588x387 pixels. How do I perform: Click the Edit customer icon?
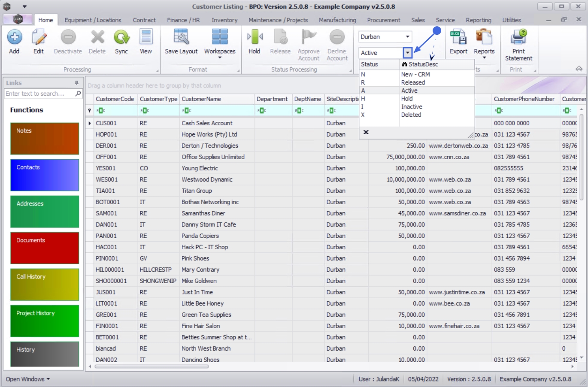(x=39, y=37)
